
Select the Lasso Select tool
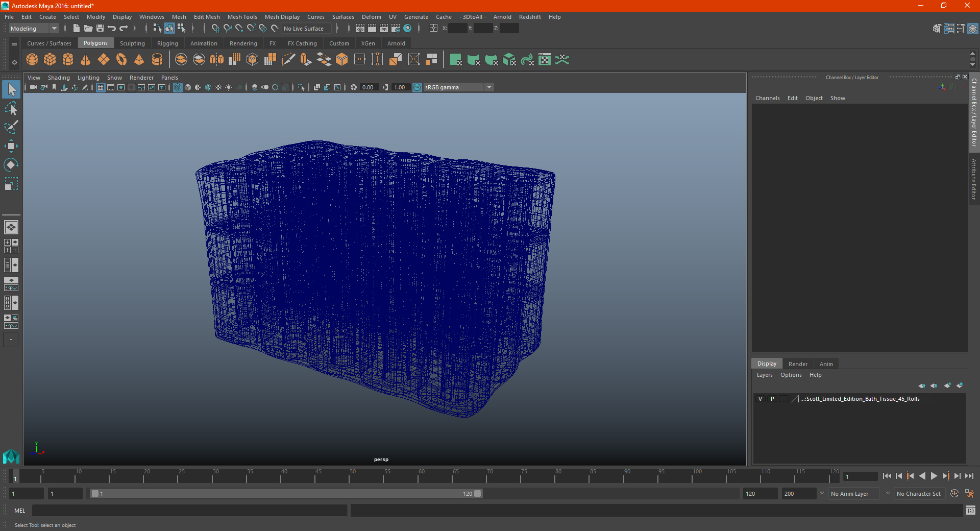pyautogui.click(x=11, y=108)
